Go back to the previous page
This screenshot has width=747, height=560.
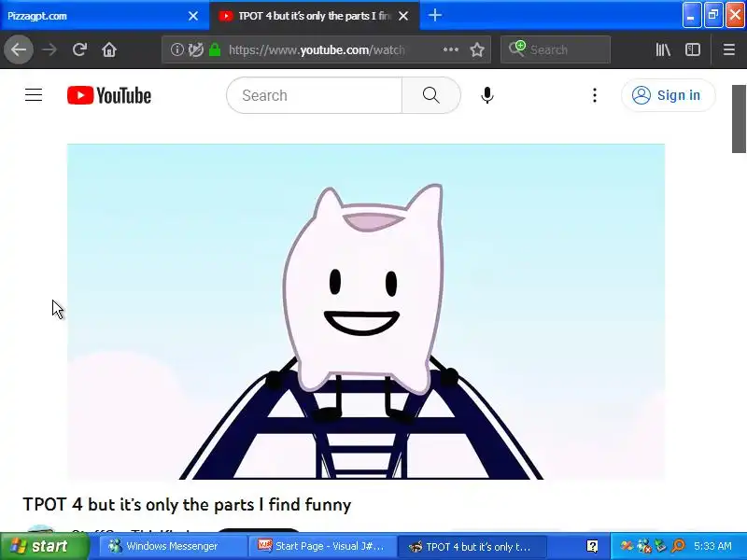pyautogui.click(x=19, y=49)
